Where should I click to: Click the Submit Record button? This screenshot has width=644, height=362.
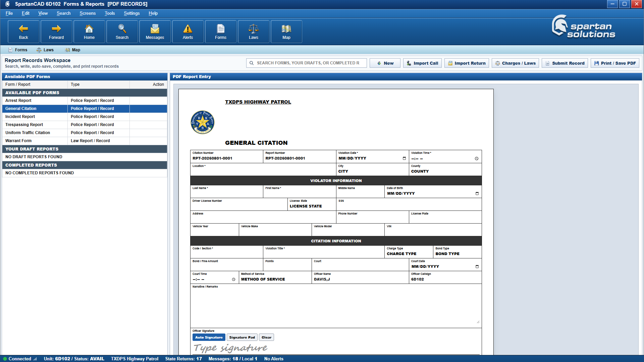565,63
